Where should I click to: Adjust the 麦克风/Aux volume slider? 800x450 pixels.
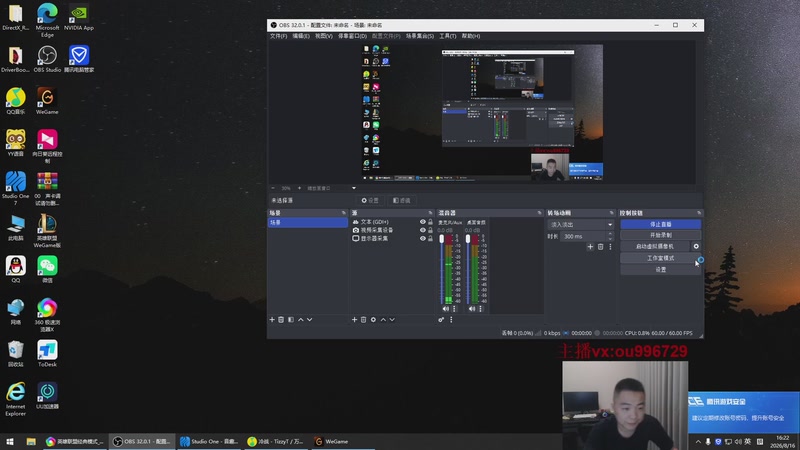pos(442,269)
